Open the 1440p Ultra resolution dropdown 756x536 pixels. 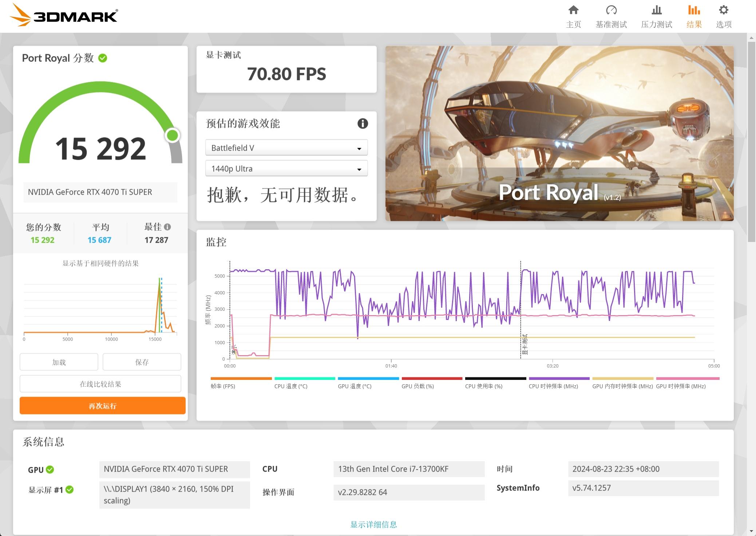pos(286,168)
